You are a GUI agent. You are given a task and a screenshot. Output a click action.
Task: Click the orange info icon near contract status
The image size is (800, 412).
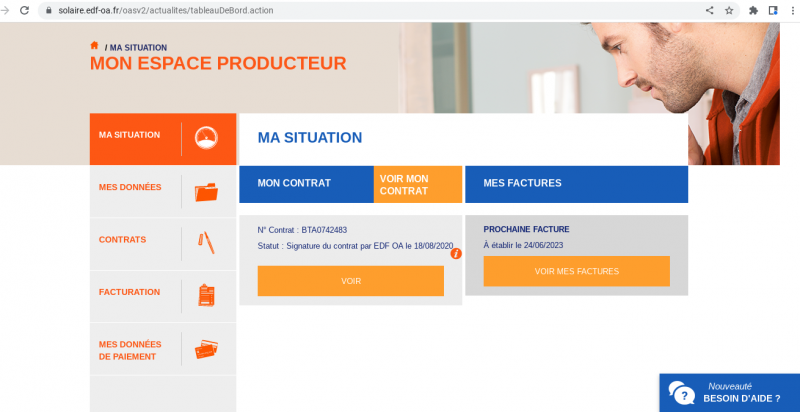coord(456,254)
